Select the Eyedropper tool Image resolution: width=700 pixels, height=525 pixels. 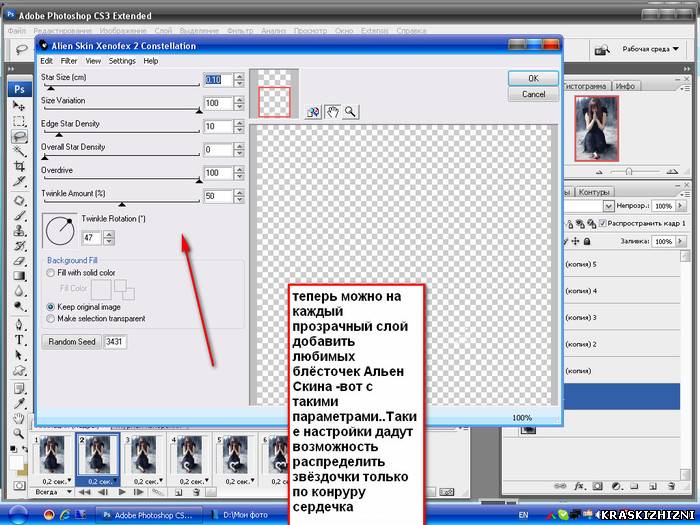point(19,404)
